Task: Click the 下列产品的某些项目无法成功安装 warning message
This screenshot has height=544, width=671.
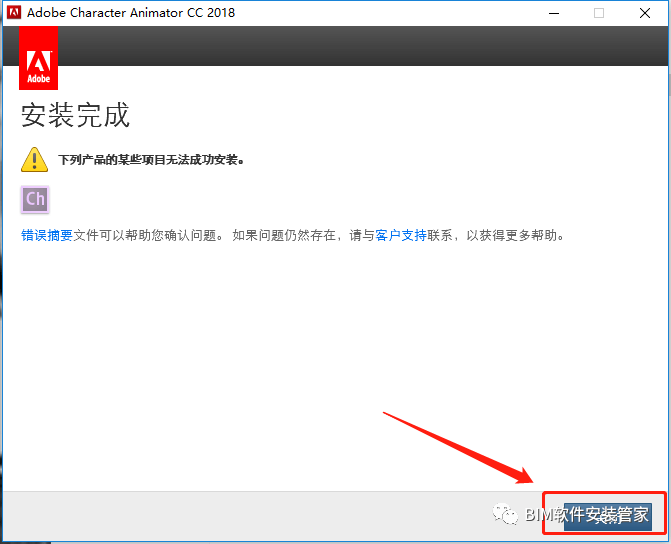Action: click(x=151, y=160)
